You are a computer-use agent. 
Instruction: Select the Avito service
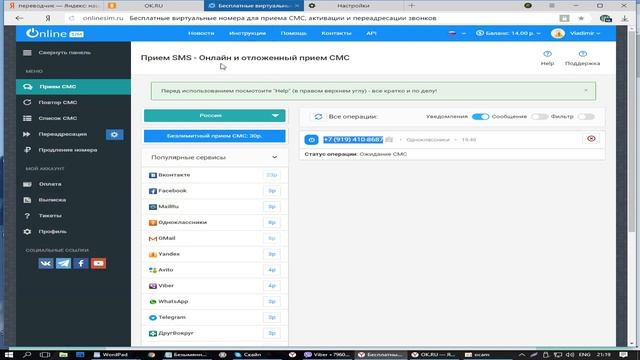215,270
